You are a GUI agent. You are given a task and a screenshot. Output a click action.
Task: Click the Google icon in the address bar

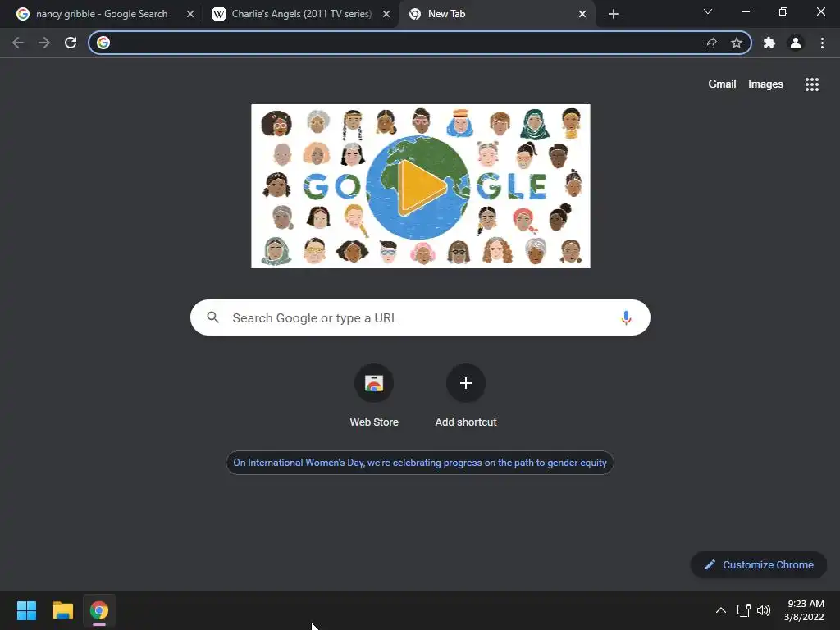pos(103,43)
